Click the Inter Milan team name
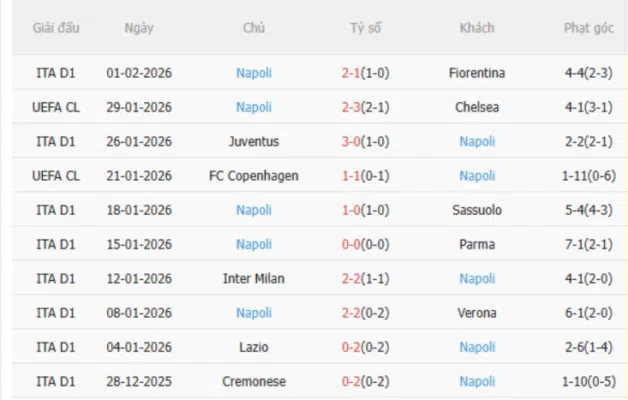 (x=254, y=278)
